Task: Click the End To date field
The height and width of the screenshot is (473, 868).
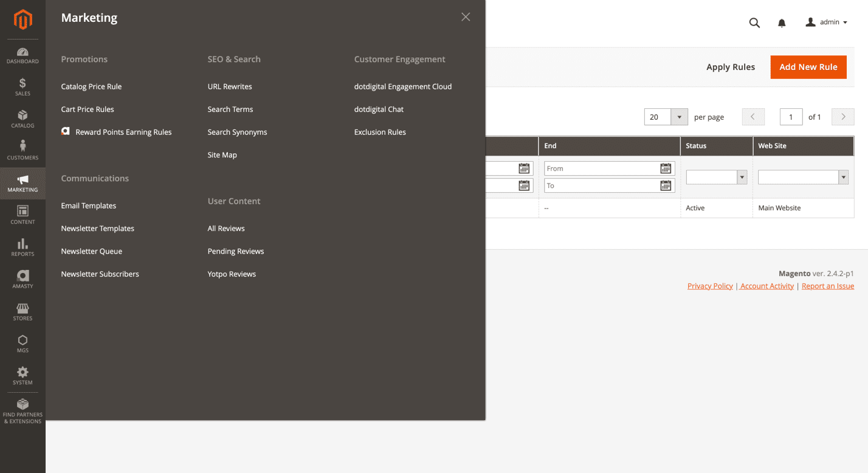Action: tap(609, 185)
